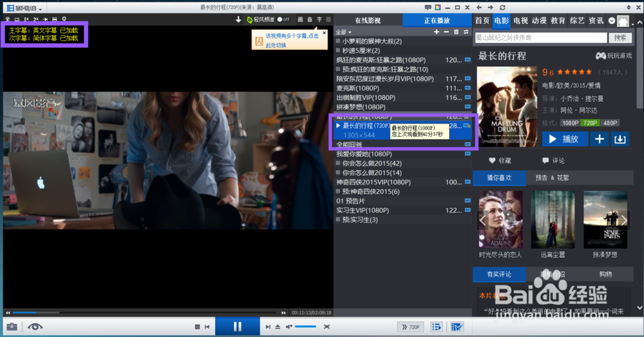
Task: Show next recommended movies arrow
Action: 624,220
